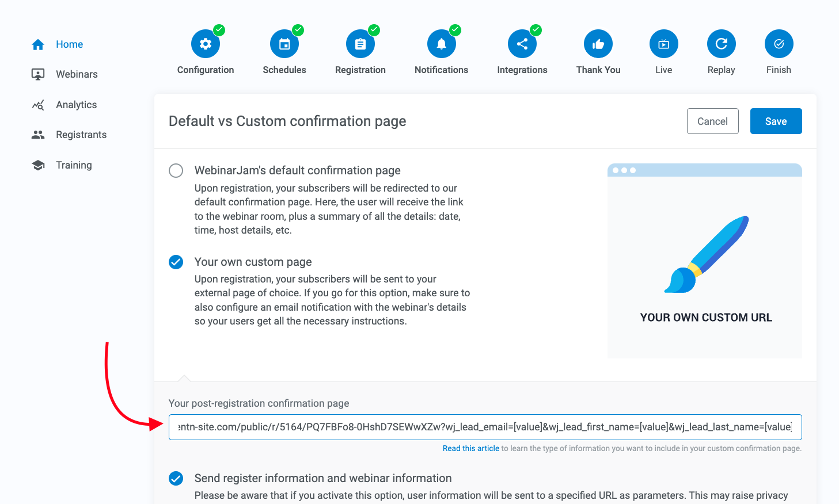Open Registrants in the sidebar
This screenshot has height=504, width=839.
pyautogui.click(x=81, y=135)
